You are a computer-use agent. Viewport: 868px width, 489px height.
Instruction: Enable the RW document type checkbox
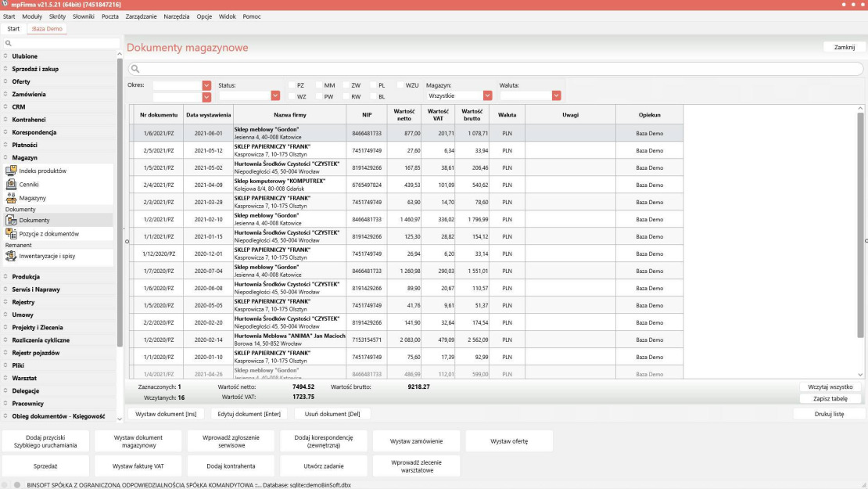346,96
